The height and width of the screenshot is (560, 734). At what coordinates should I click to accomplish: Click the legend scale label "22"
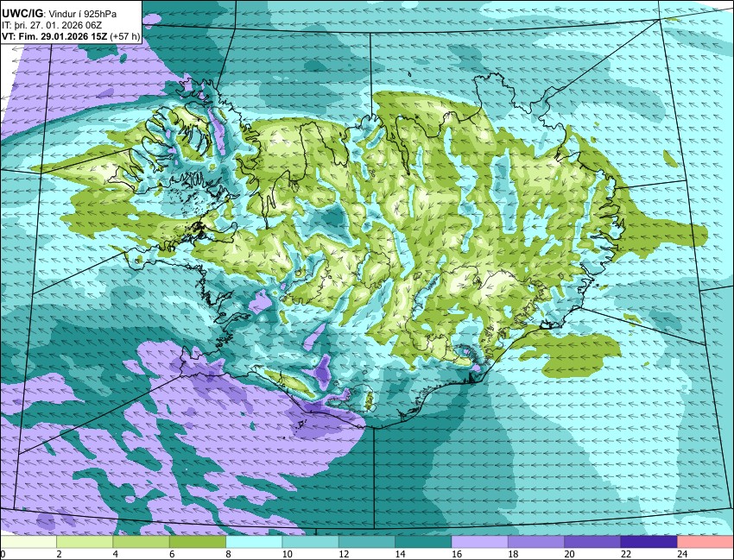626,554
